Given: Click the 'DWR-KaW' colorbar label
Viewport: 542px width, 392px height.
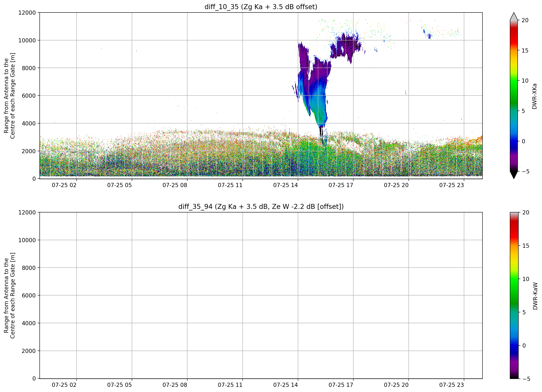Looking at the screenshot, I should [535, 296].
